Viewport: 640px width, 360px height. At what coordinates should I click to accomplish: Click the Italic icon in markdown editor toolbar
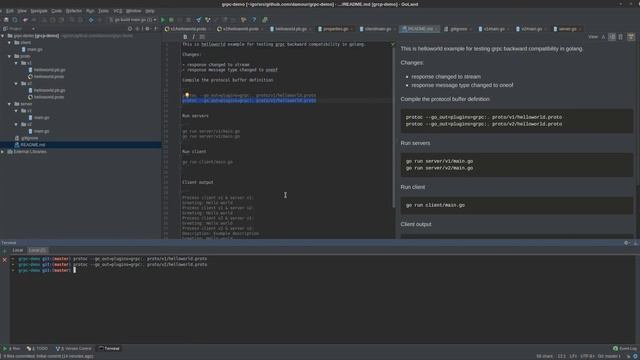pyautogui.click(x=193, y=37)
